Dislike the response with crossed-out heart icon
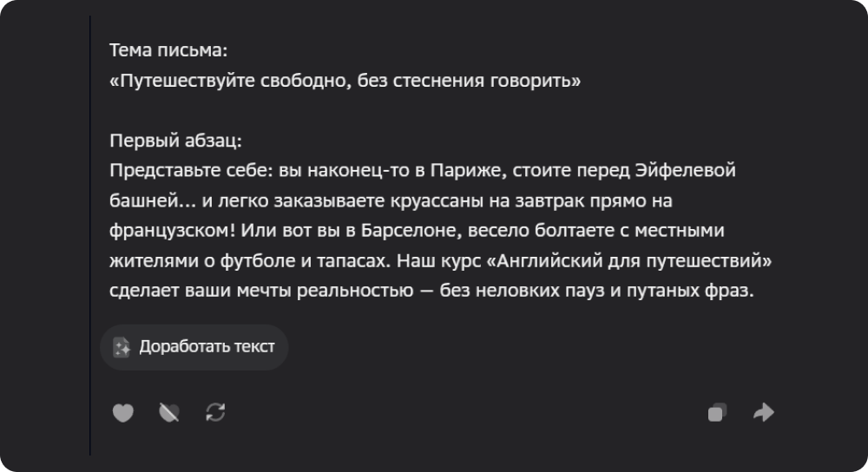 (x=169, y=413)
